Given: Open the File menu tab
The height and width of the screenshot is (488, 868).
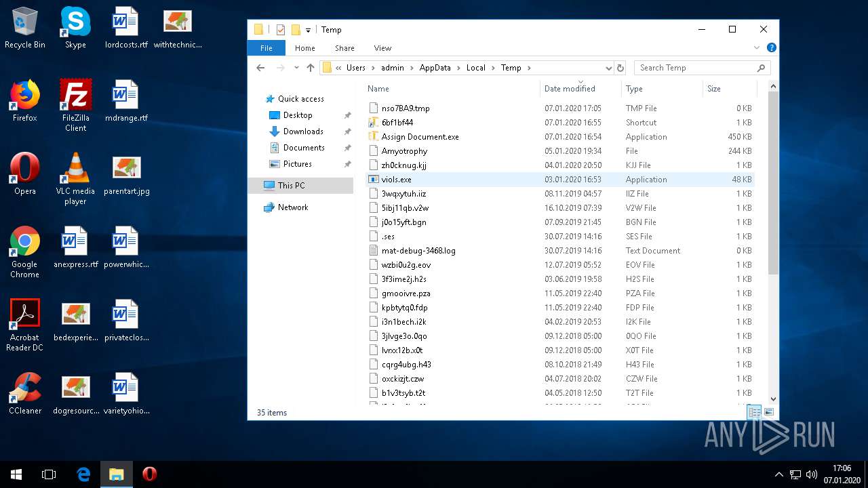Looking at the screenshot, I should [267, 48].
